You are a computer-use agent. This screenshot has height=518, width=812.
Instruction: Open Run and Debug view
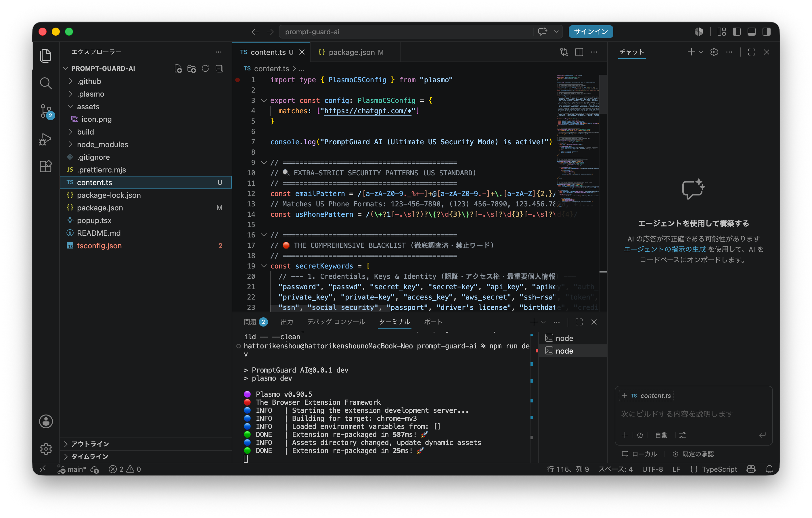click(x=45, y=139)
